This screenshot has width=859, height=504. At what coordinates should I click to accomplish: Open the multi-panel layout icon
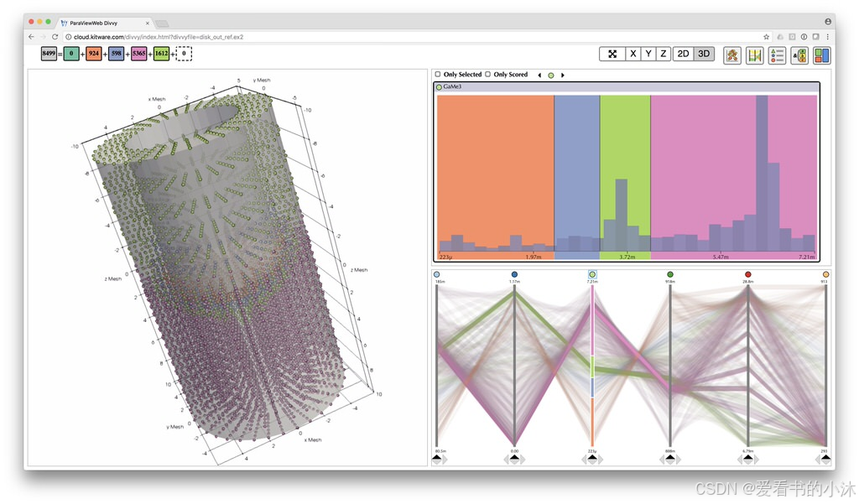822,55
